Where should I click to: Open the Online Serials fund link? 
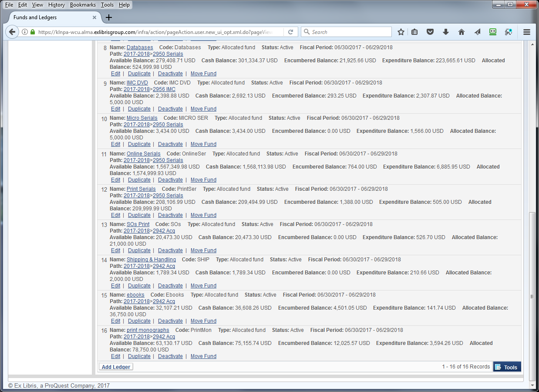tap(144, 154)
